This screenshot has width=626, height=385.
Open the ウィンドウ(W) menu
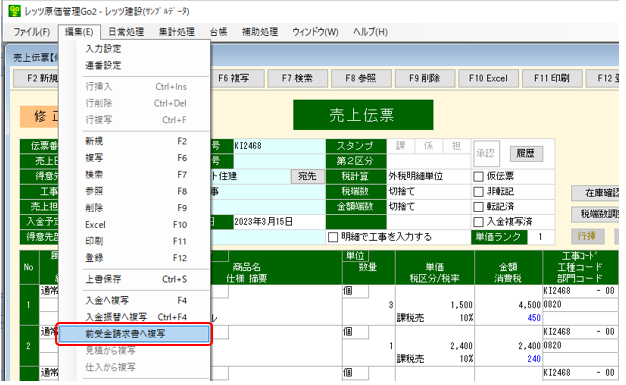coord(315,32)
